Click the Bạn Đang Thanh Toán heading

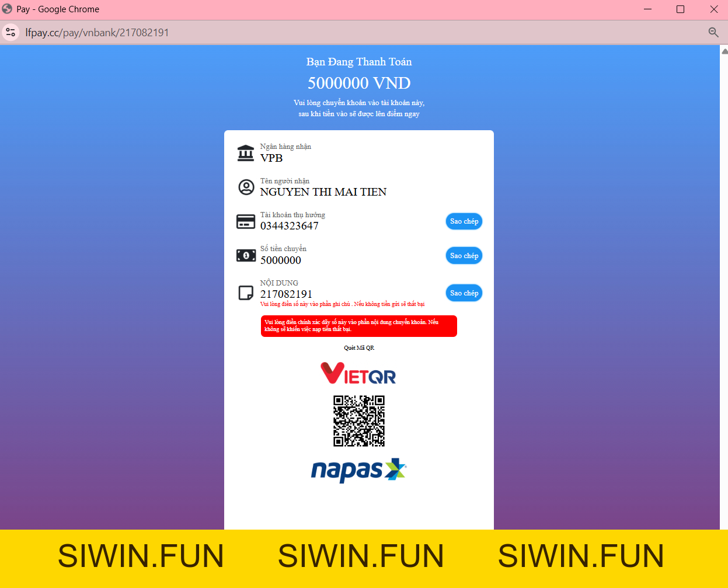point(359,62)
